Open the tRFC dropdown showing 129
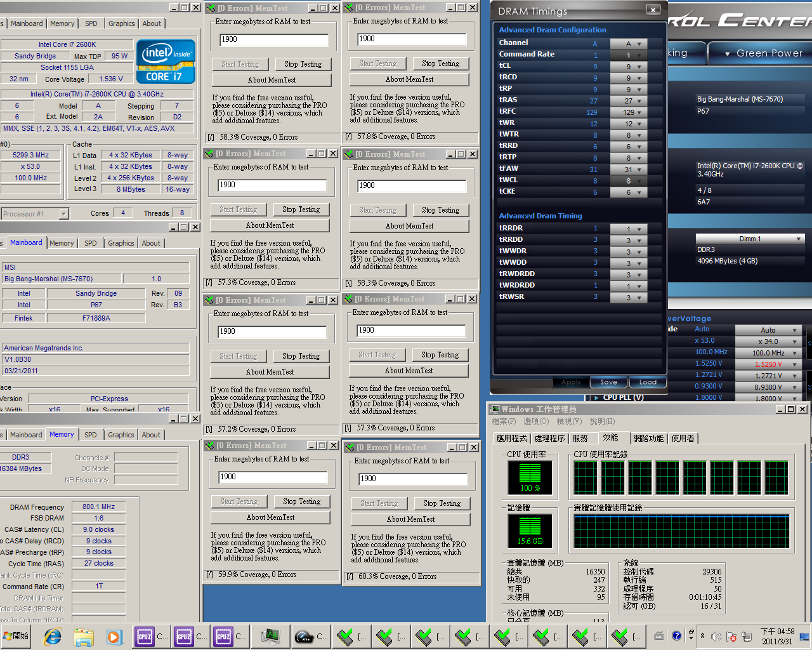 click(628, 112)
